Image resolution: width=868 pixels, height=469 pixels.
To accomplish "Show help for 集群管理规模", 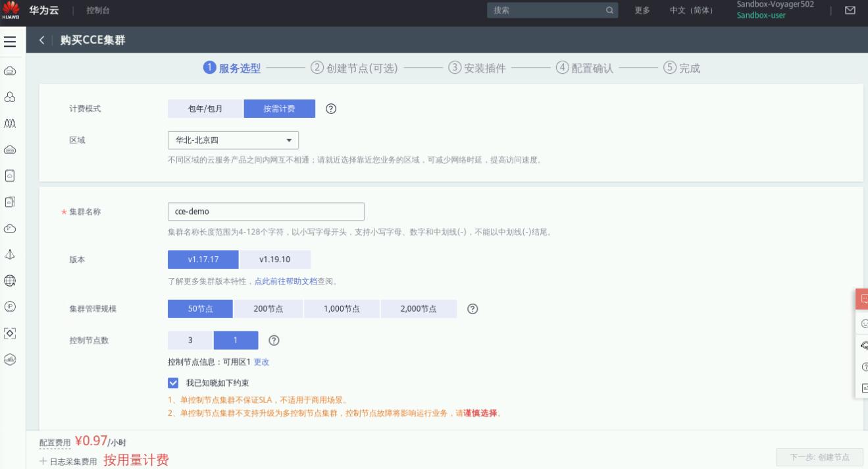I will tap(472, 309).
